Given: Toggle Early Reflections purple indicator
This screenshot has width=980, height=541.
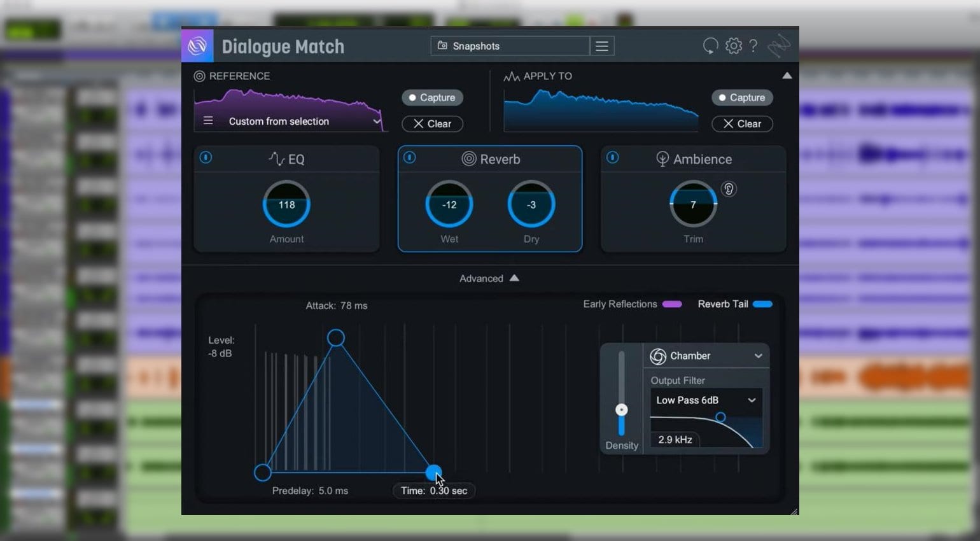Looking at the screenshot, I should coord(672,304).
